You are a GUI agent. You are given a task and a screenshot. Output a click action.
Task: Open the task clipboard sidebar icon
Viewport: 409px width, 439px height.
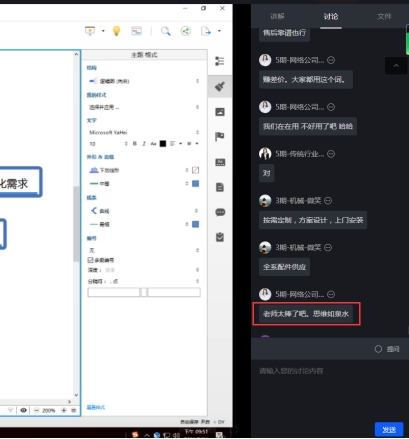(x=220, y=237)
